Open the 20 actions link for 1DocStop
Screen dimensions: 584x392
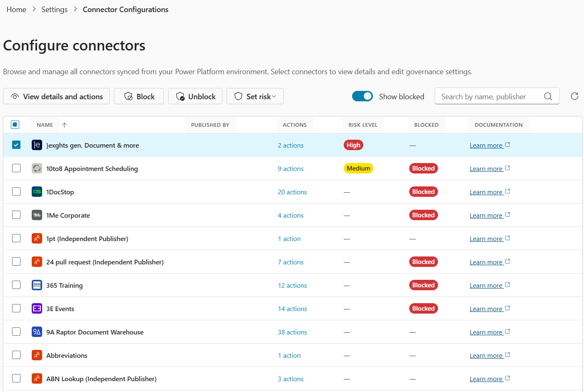click(x=292, y=192)
